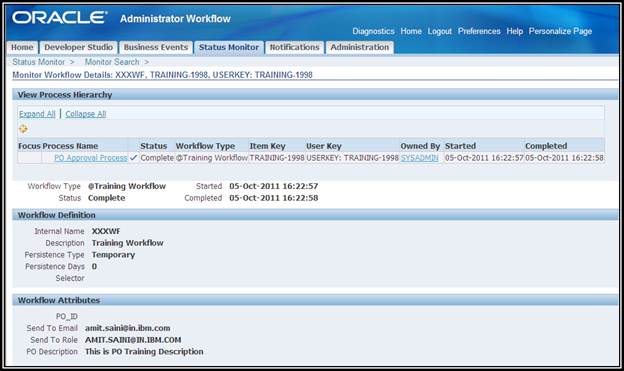
Task: Click the Focus cell in PO Approval row
Action: pos(29,158)
